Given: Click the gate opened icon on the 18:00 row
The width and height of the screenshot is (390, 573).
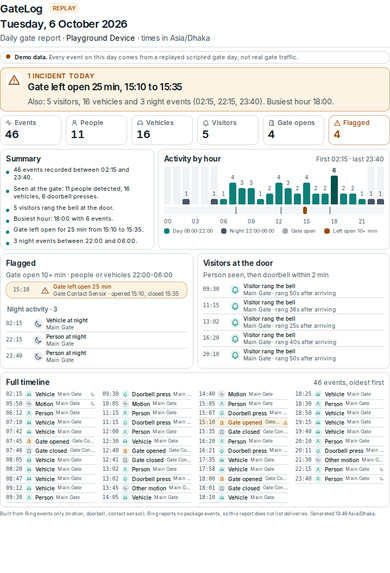Looking at the screenshot, I should tap(222, 479).
